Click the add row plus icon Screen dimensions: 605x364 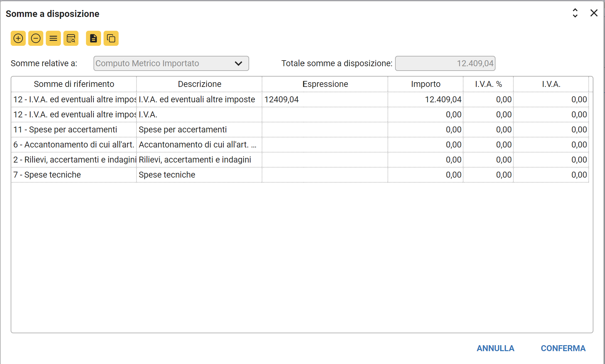click(x=18, y=38)
